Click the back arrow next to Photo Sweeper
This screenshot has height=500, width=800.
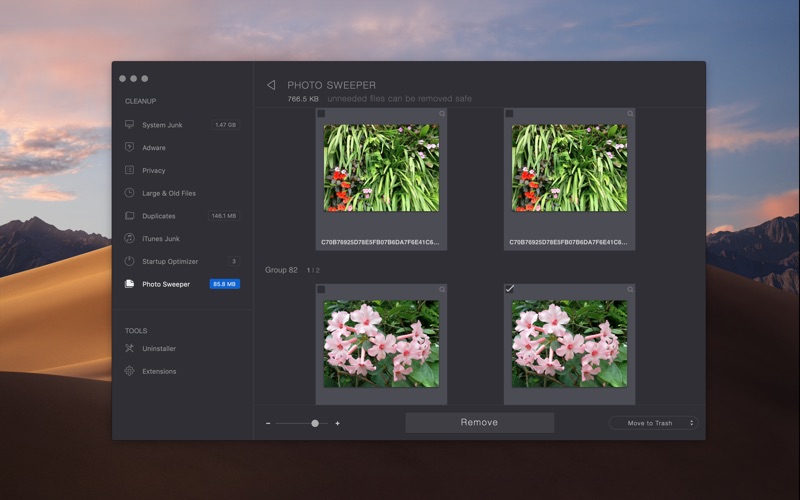click(x=271, y=85)
